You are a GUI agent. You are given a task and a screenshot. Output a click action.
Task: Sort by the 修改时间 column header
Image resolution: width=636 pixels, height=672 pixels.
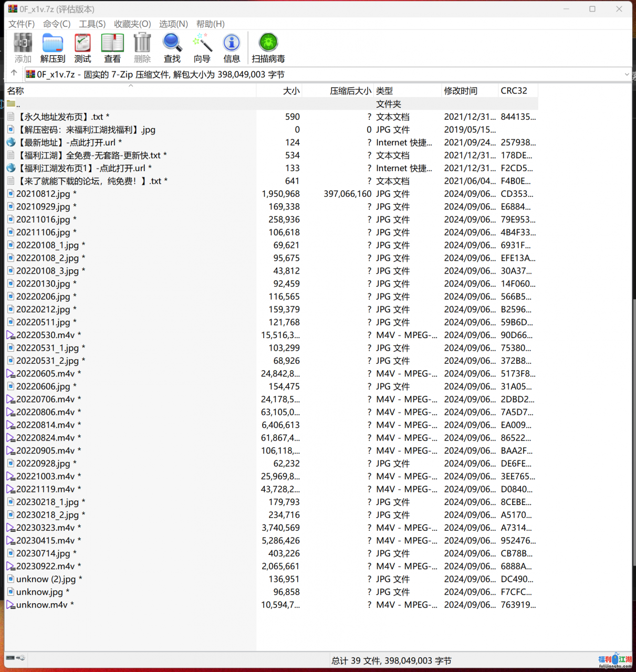pyautogui.click(x=470, y=90)
